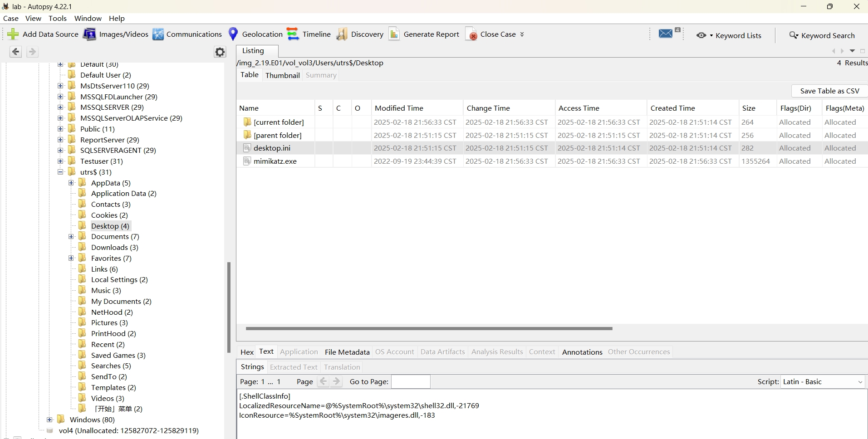868x439 pixels.
Task: Click the Windows folder icon in tree
Action: pos(61,419)
